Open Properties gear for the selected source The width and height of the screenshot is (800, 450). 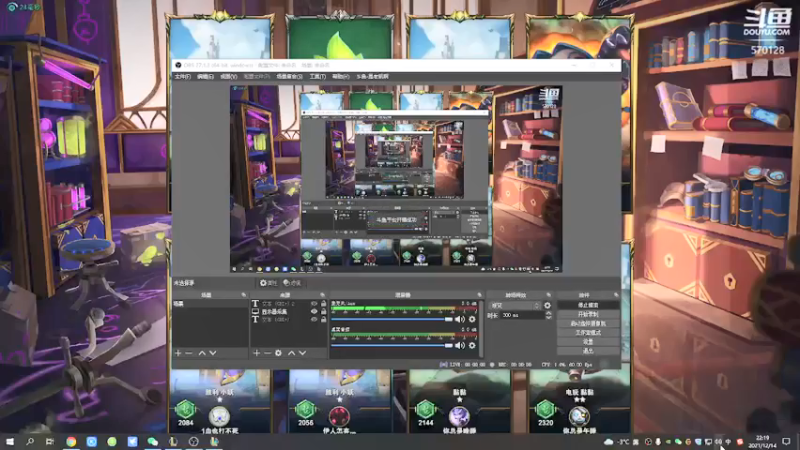click(268, 283)
